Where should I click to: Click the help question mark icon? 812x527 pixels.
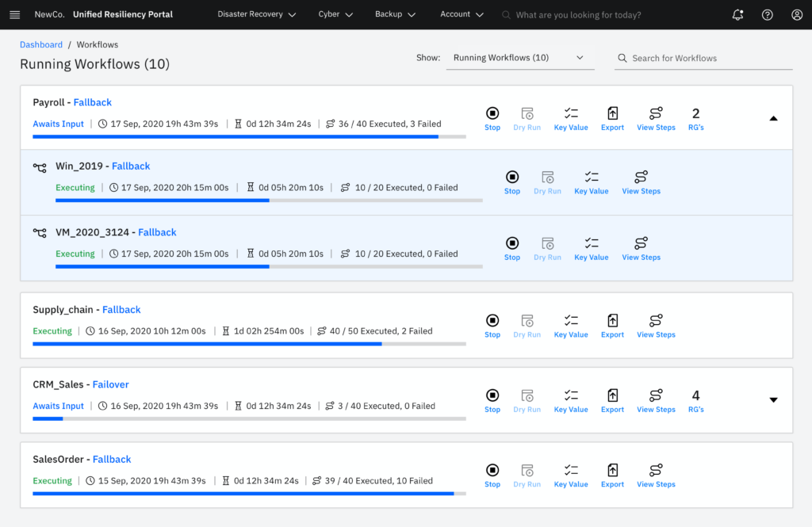767,15
